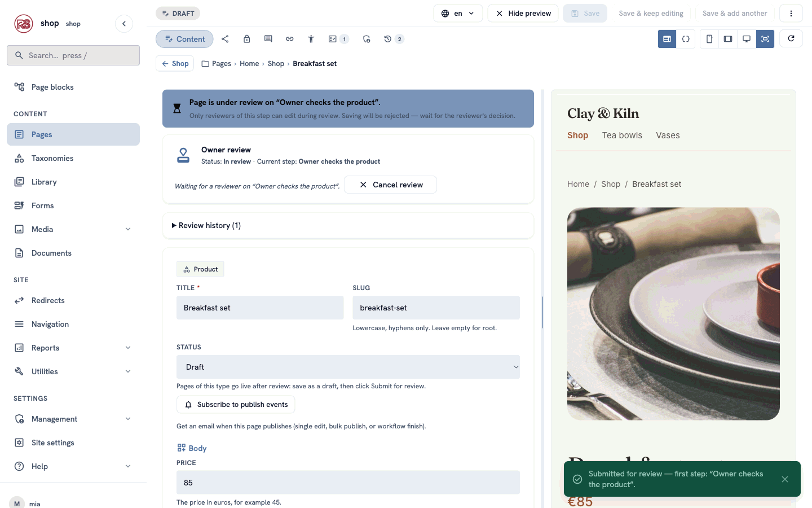812x508 pixels.
Task: Open Tea bowls in the preview navigation
Action: 622,135
